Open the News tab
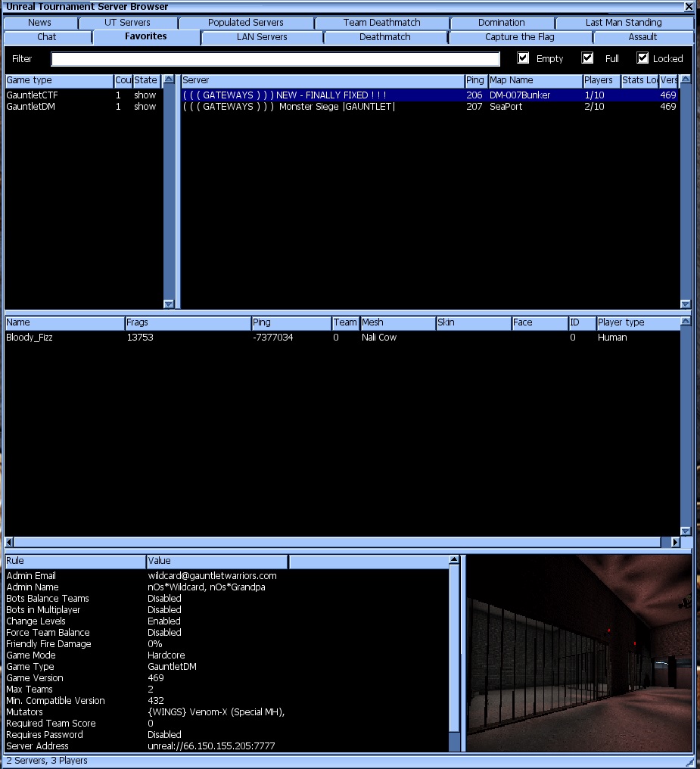The width and height of the screenshot is (700, 769). coord(39,23)
